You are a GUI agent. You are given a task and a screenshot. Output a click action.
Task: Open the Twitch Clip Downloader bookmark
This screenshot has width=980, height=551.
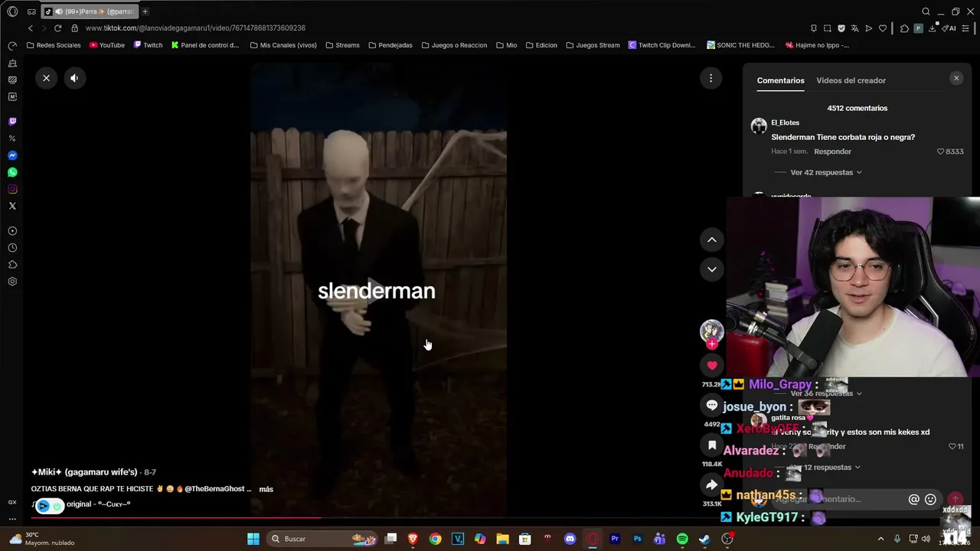[661, 45]
